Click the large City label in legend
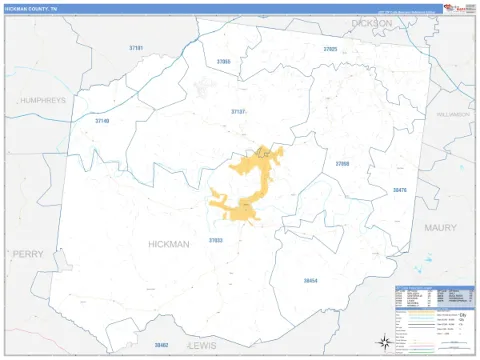Image resolution: width=480 pixels, height=360 pixels. [x=463, y=315]
